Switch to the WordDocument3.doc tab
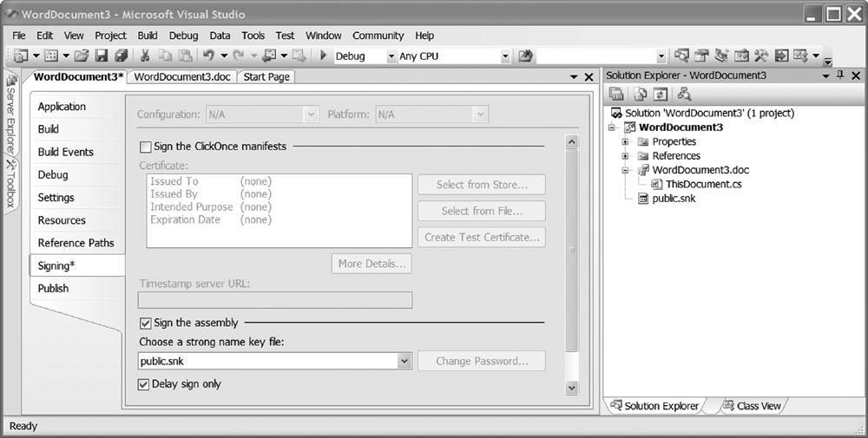Viewport: 868px width, 438px height. coord(182,77)
